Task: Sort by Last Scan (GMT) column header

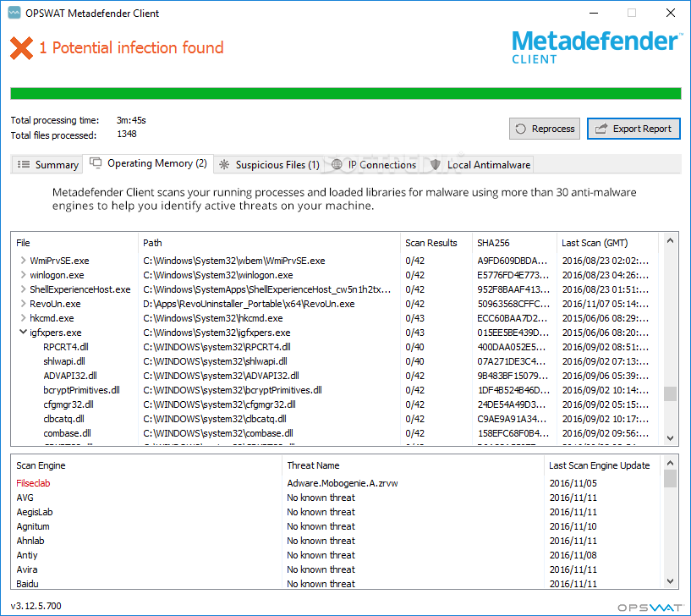Action: coord(608,243)
